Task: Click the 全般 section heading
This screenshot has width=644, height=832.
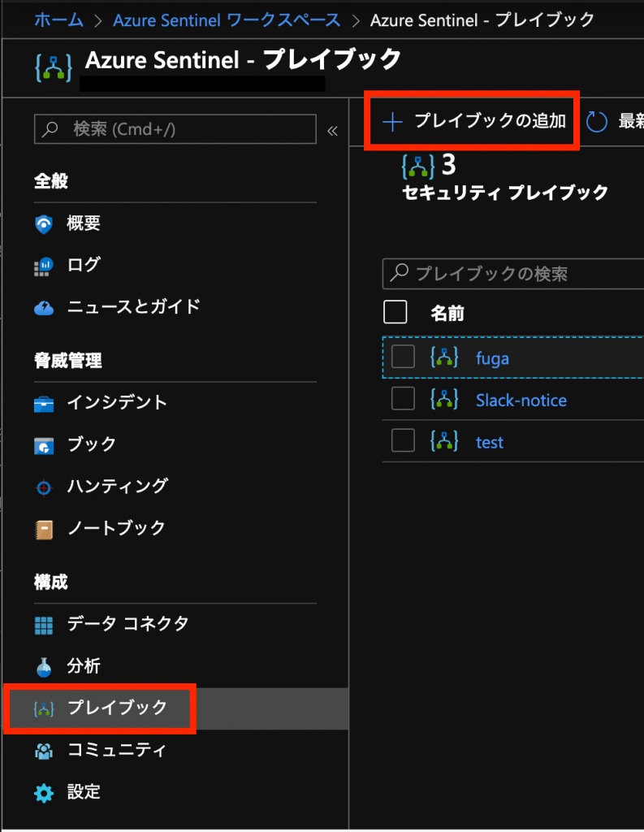Action: tap(51, 181)
